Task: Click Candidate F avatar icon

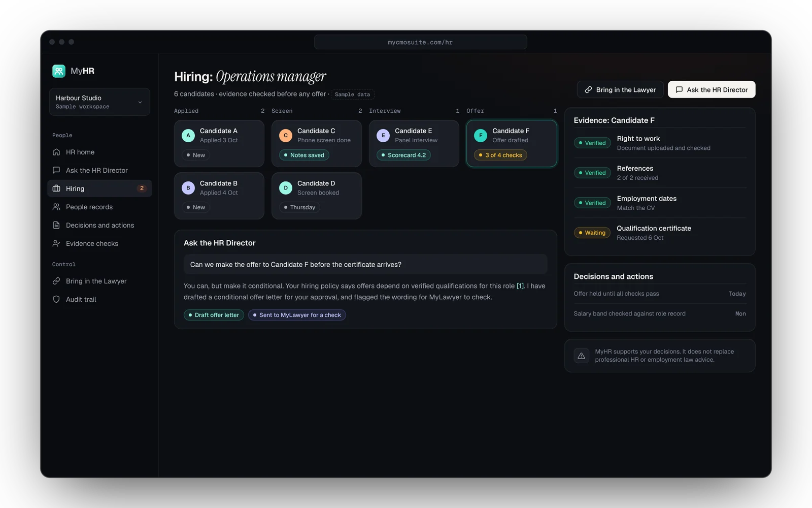Action: click(481, 136)
